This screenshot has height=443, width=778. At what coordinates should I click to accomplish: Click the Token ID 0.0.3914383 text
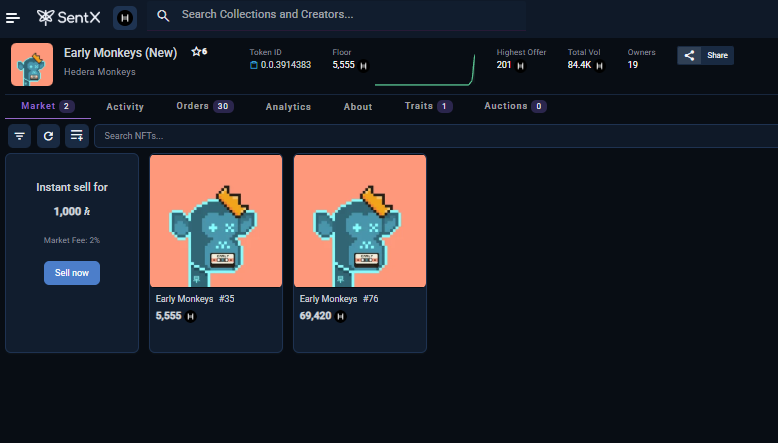coord(286,65)
